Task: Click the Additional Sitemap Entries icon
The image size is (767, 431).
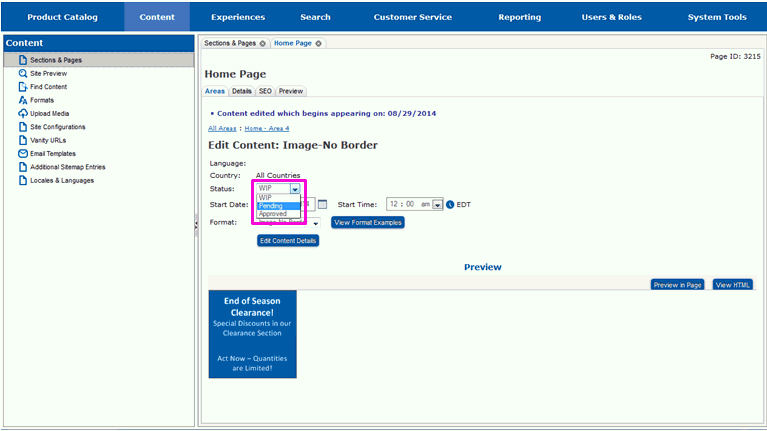Action: pyautogui.click(x=23, y=167)
